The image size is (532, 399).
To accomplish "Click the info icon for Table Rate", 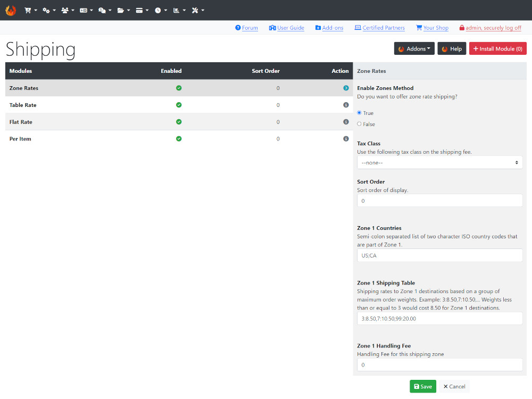I will point(346,105).
